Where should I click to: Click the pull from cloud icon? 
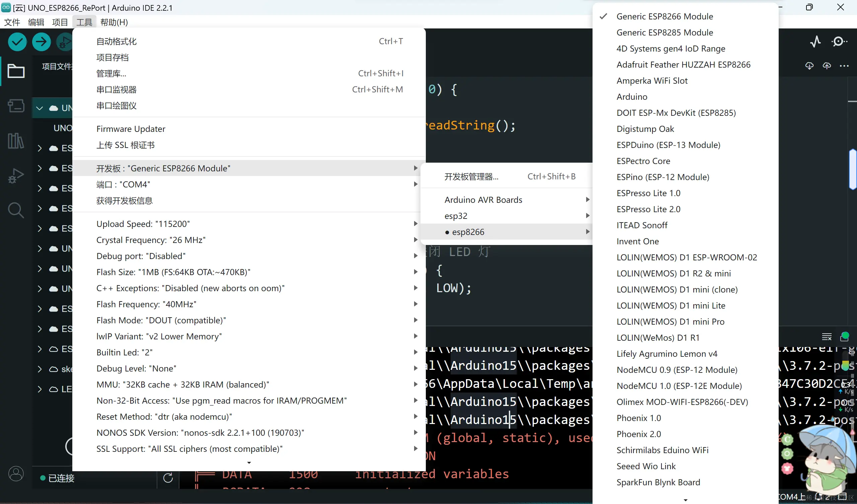[x=809, y=66]
